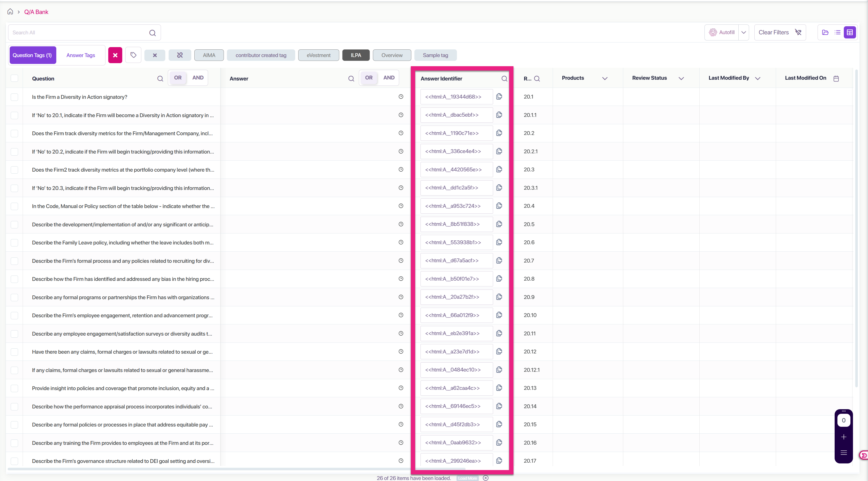Click the untagged filter chip icon
The image size is (868, 481).
(x=180, y=55)
